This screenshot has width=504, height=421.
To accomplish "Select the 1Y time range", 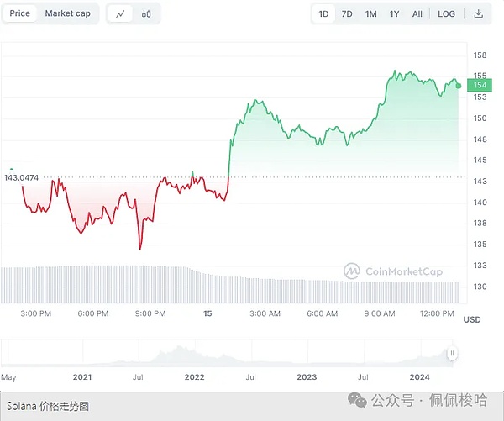I will coord(394,13).
